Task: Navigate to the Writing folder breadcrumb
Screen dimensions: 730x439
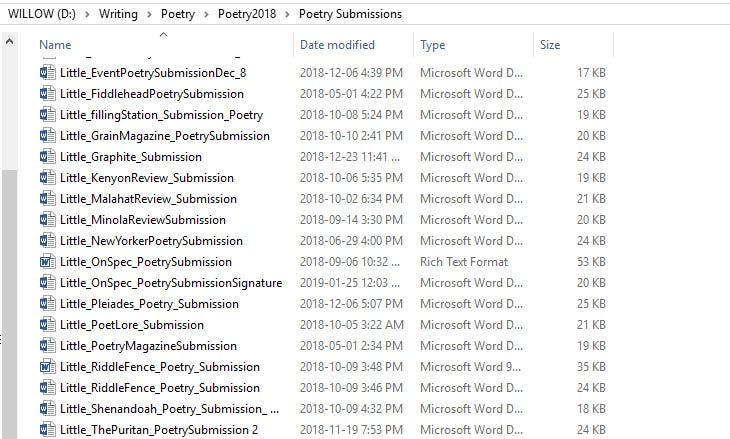Action: 118,14
